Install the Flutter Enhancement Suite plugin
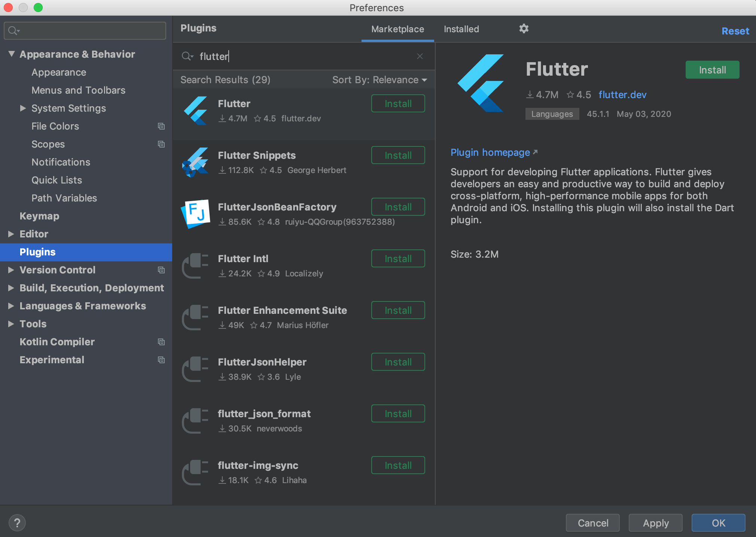This screenshot has height=537, width=756. click(x=398, y=310)
